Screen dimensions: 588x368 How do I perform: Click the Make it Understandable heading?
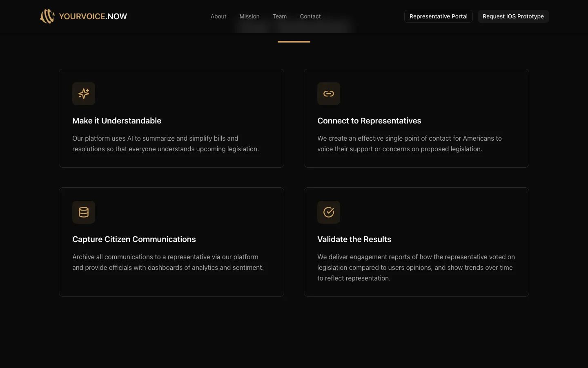pos(117,121)
